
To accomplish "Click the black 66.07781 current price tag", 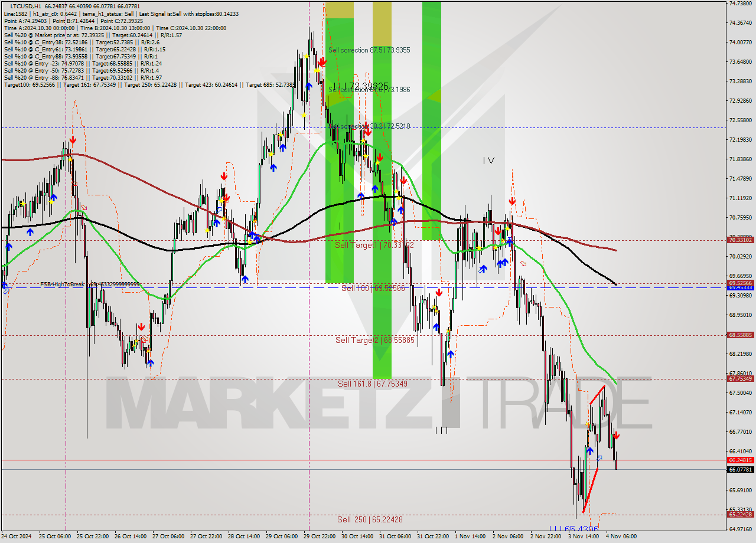I will point(740,469).
